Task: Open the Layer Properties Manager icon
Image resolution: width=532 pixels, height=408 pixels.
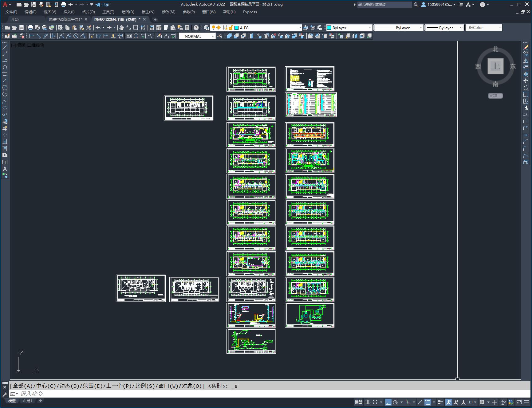Action: coord(206,28)
